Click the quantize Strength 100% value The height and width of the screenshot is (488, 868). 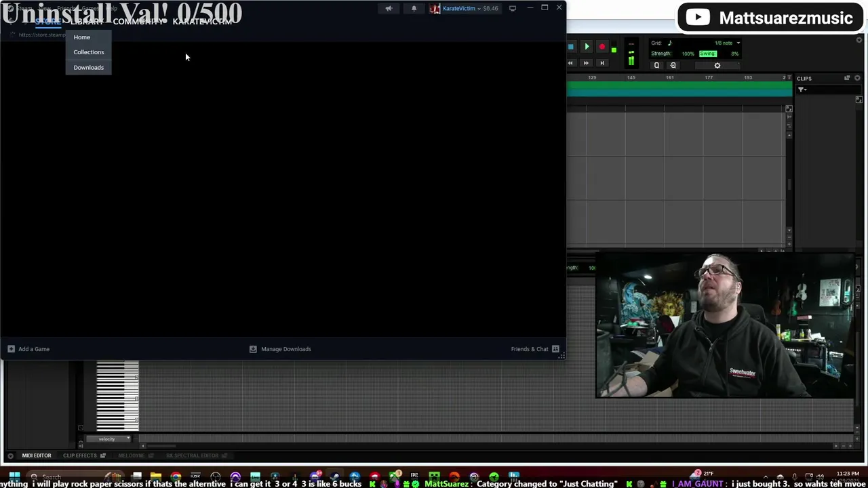pos(688,54)
